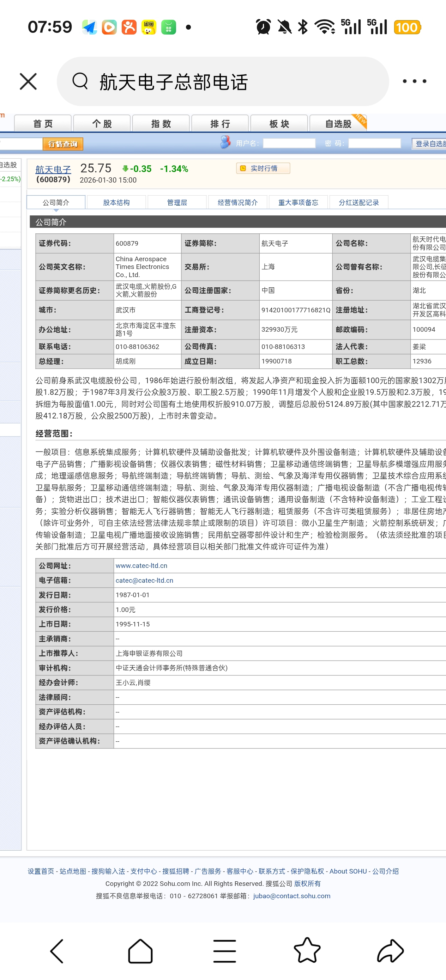Open the 站点地图 footer link
The image size is (446, 980).
(73, 871)
